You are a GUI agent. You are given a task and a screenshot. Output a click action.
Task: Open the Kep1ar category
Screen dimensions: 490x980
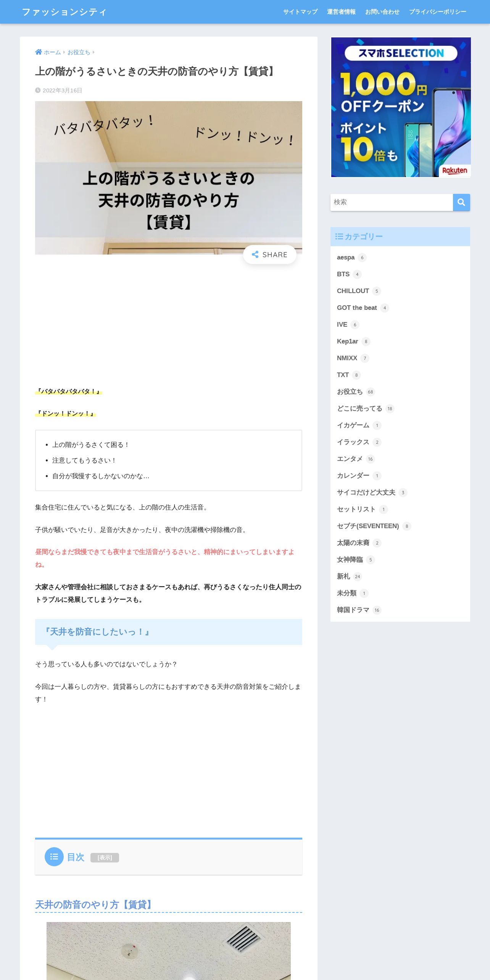tap(347, 342)
